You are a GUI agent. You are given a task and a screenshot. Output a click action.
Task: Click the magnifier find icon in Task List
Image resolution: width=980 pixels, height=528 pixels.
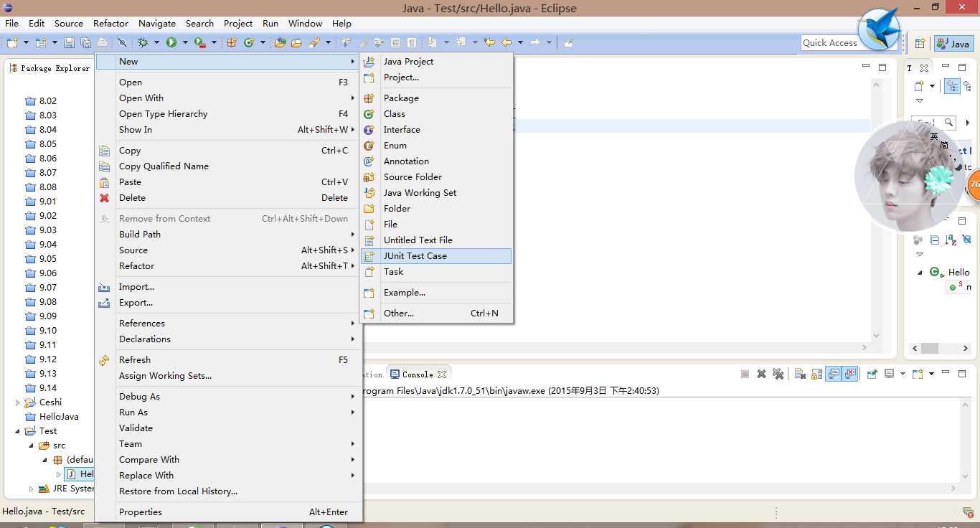[948, 123]
